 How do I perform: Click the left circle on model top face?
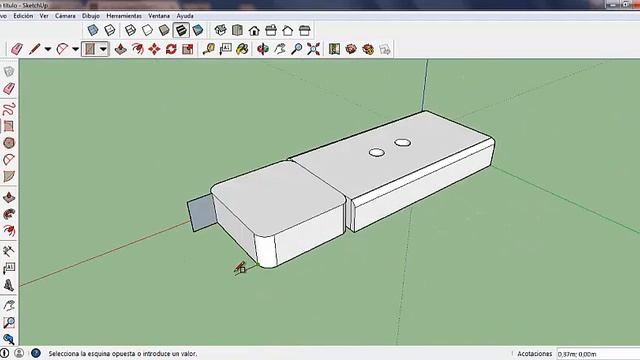376,153
